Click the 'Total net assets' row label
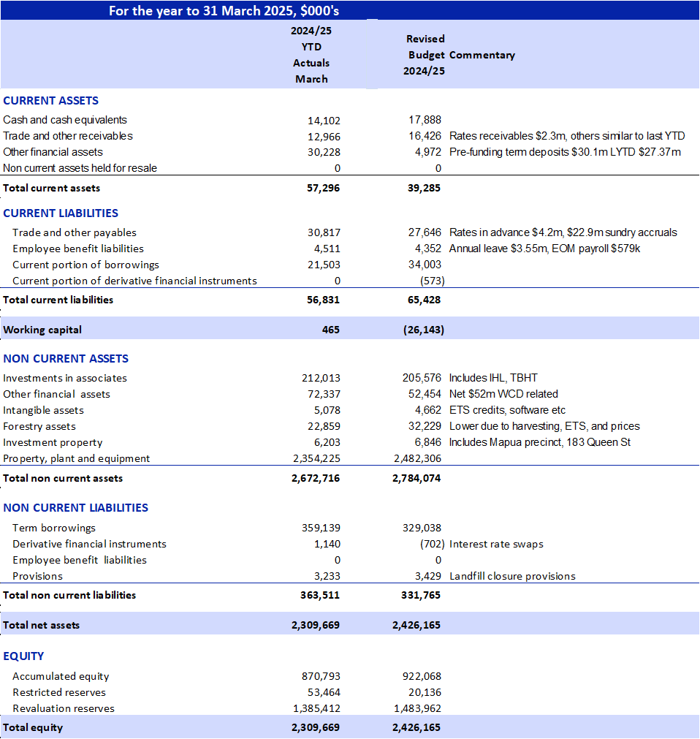The height and width of the screenshot is (739, 700). [x=42, y=626]
